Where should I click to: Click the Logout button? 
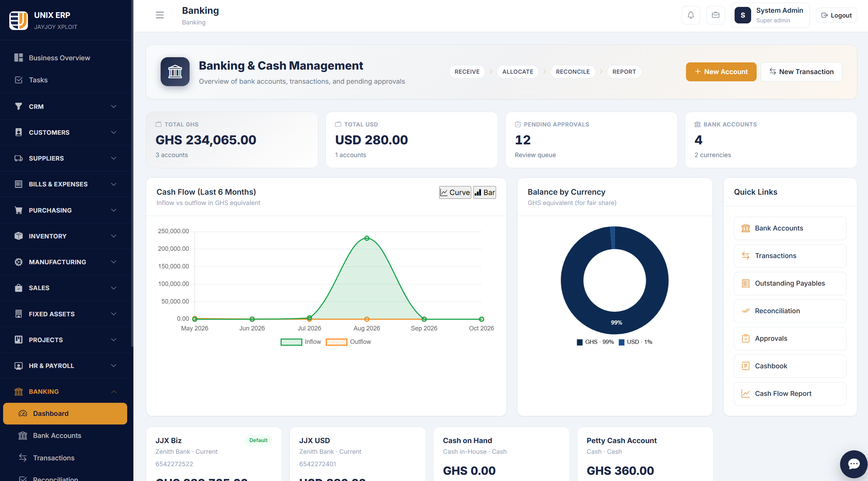[836, 15]
